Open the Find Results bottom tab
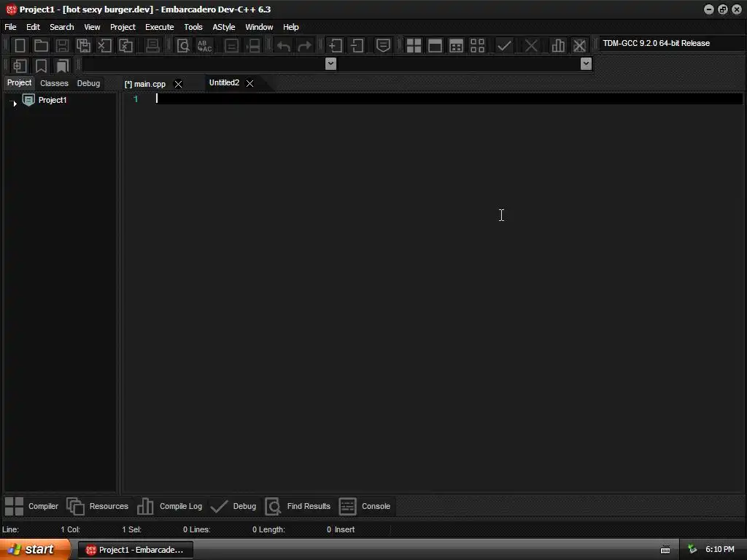This screenshot has height=560, width=747. pyautogui.click(x=298, y=506)
